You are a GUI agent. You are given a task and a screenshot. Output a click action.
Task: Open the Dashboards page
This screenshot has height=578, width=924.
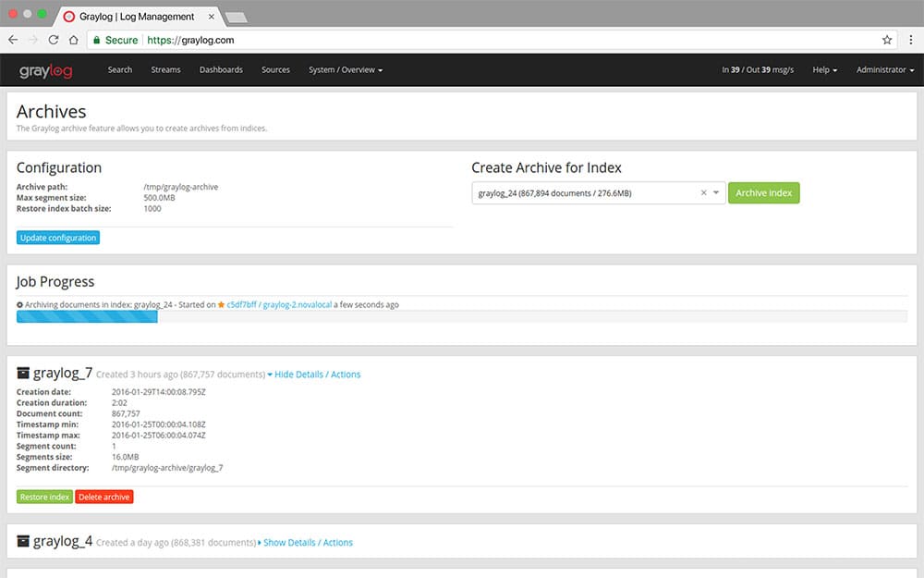coord(221,69)
